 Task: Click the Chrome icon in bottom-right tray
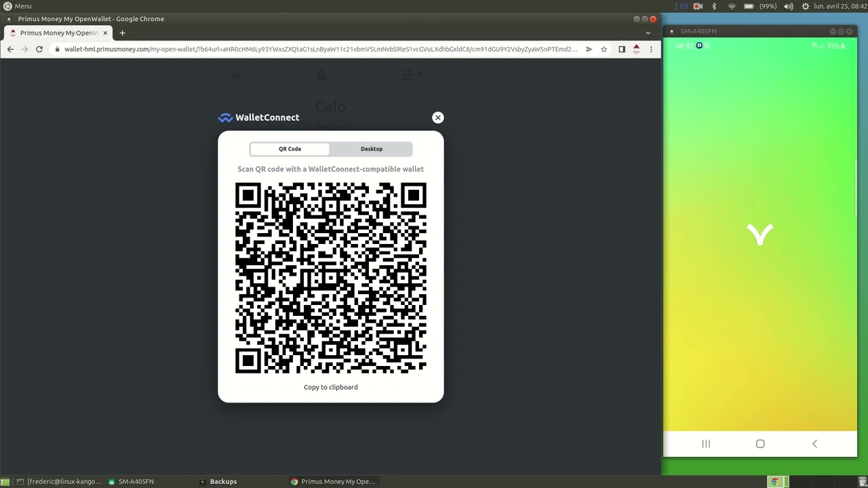[x=775, y=482]
